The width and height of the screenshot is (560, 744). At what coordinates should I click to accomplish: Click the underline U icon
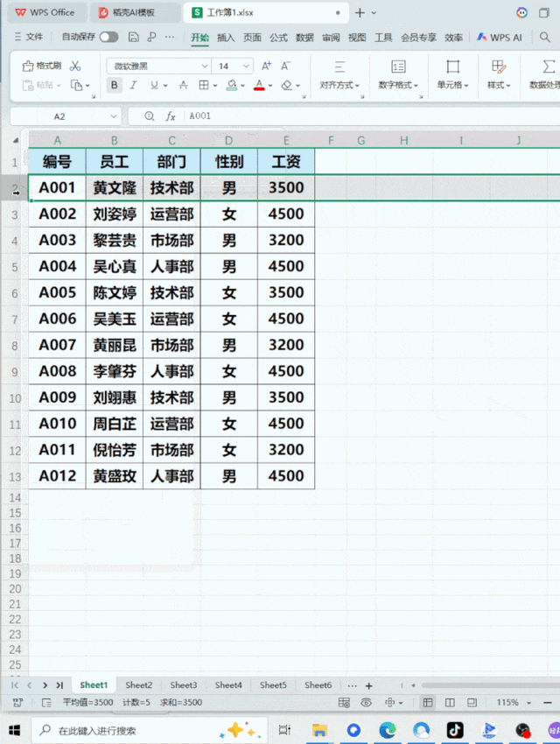[154, 86]
